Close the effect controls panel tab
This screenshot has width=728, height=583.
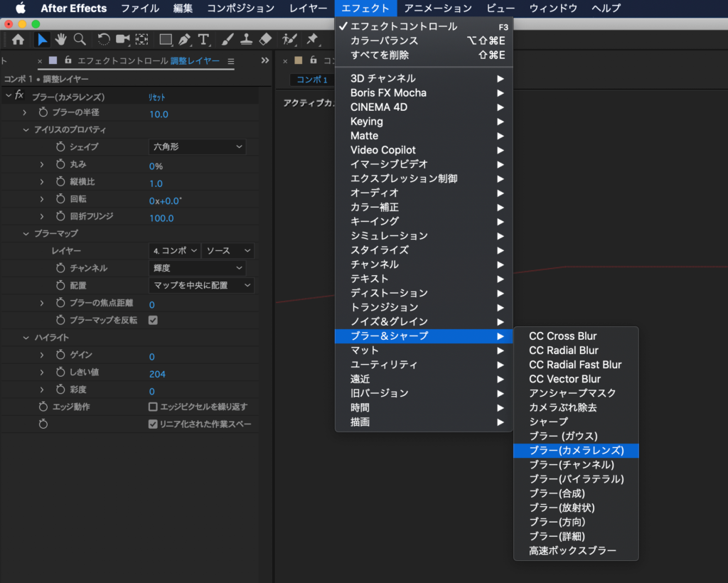coord(40,61)
